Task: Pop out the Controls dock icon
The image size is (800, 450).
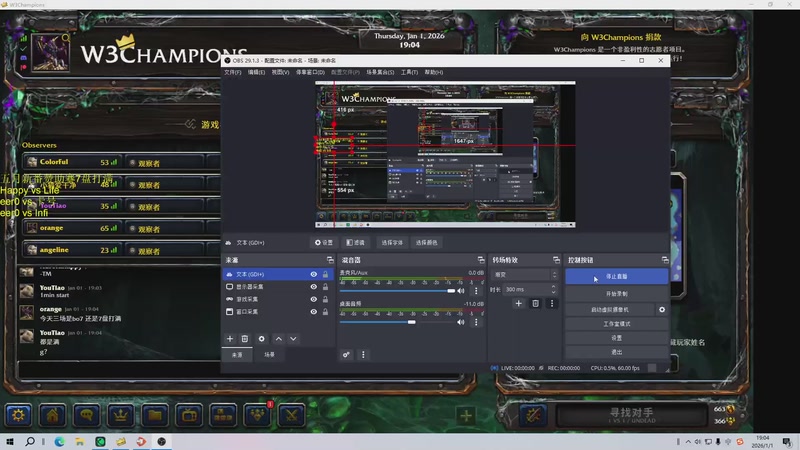Action: (665, 260)
